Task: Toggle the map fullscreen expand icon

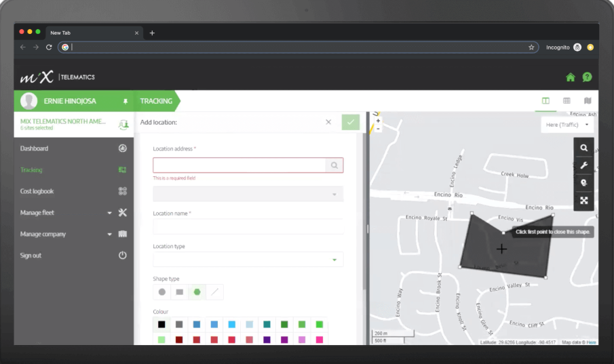Action: point(584,201)
